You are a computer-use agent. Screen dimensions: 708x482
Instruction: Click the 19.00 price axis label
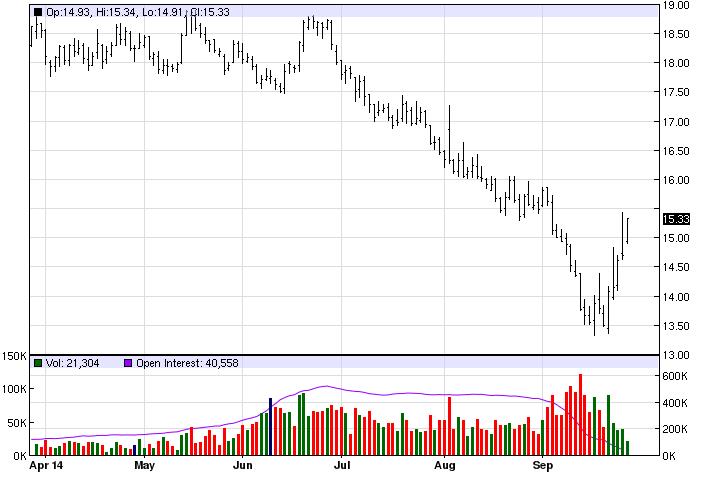pos(676,5)
